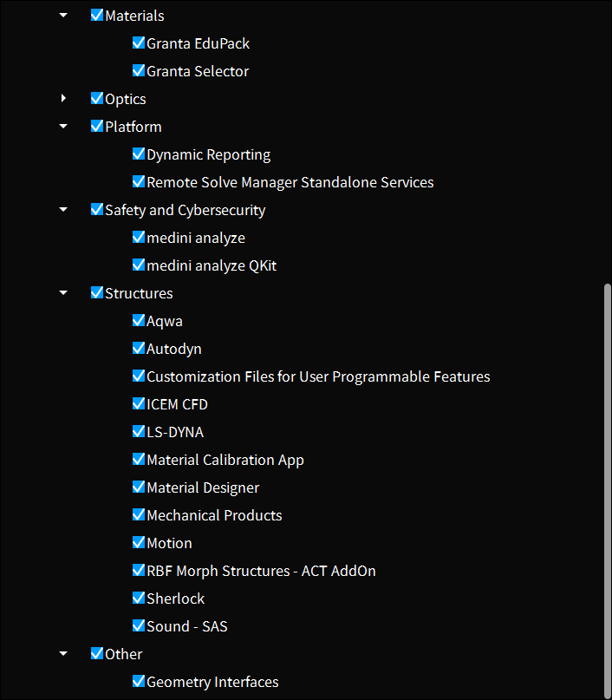This screenshot has height=700, width=612.
Task: Collapse the Materials category arrow
Action: tap(63, 15)
